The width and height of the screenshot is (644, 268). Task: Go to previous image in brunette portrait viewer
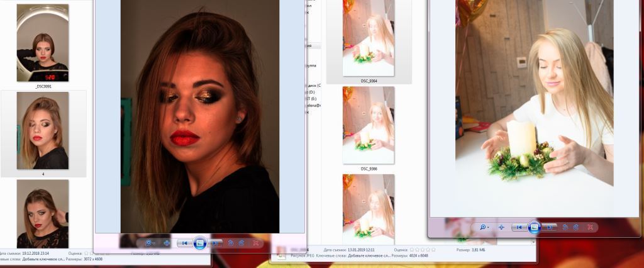[184, 243]
